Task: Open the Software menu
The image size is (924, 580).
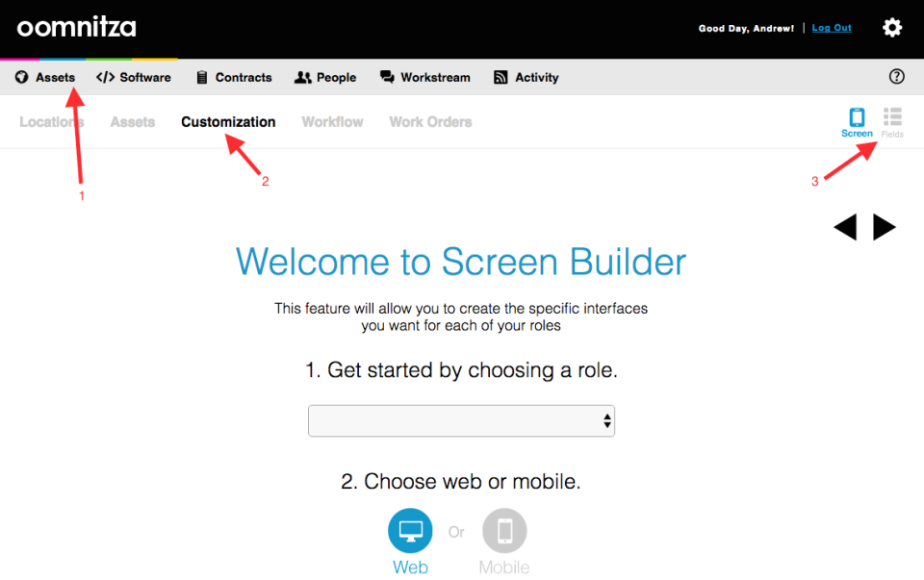Action: tap(134, 77)
